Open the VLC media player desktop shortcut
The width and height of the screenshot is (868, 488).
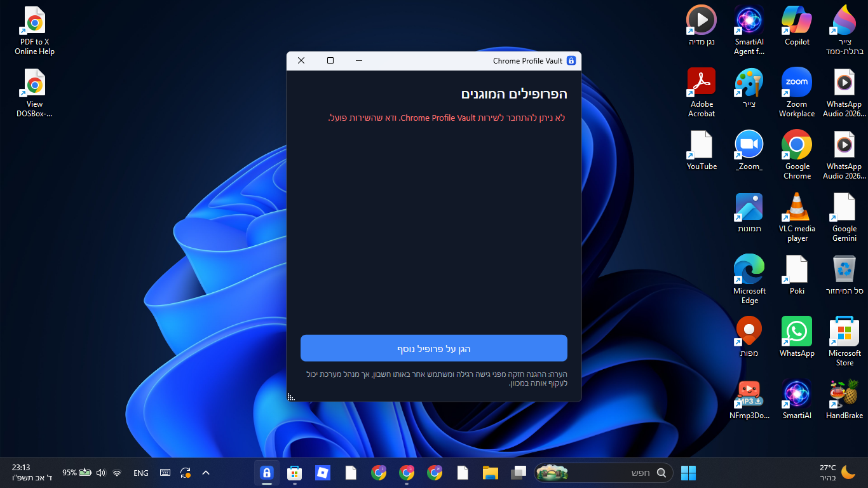797,217
